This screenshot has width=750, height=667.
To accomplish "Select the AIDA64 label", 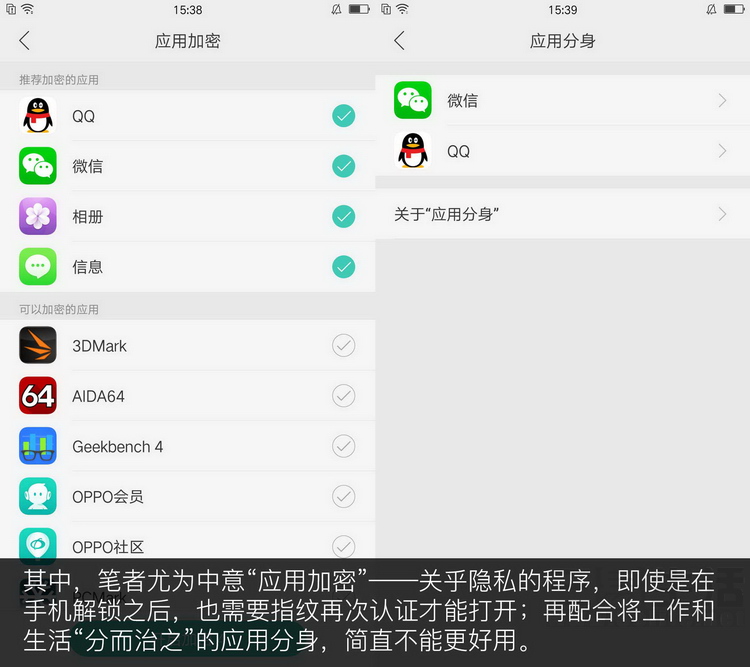I will pos(98,396).
